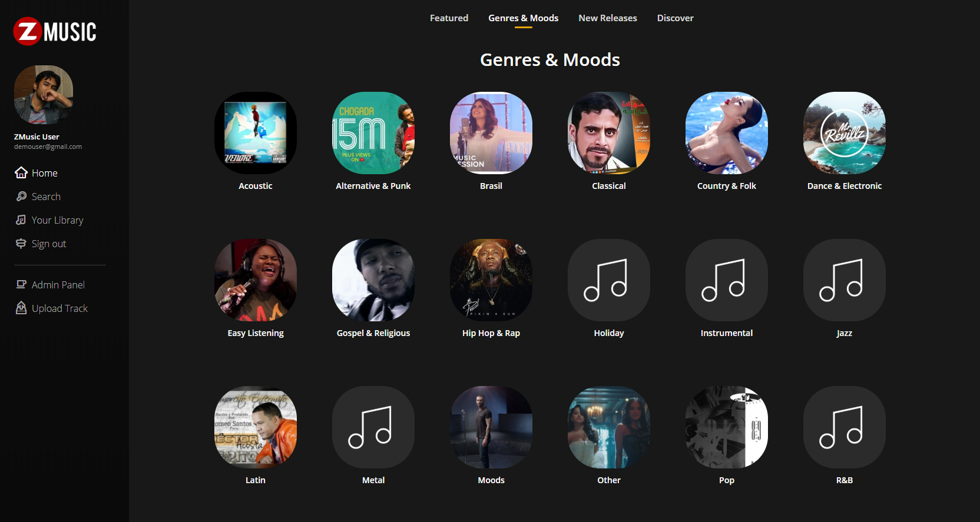Click the Gospel & Religious label
This screenshot has height=522, width=980.
pos(373,333)
